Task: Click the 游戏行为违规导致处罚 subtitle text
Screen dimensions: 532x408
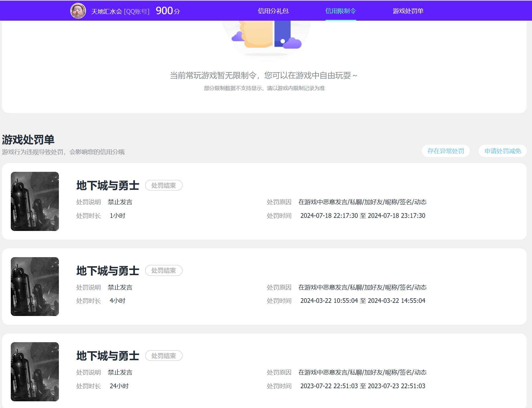Action: point(63,152)
